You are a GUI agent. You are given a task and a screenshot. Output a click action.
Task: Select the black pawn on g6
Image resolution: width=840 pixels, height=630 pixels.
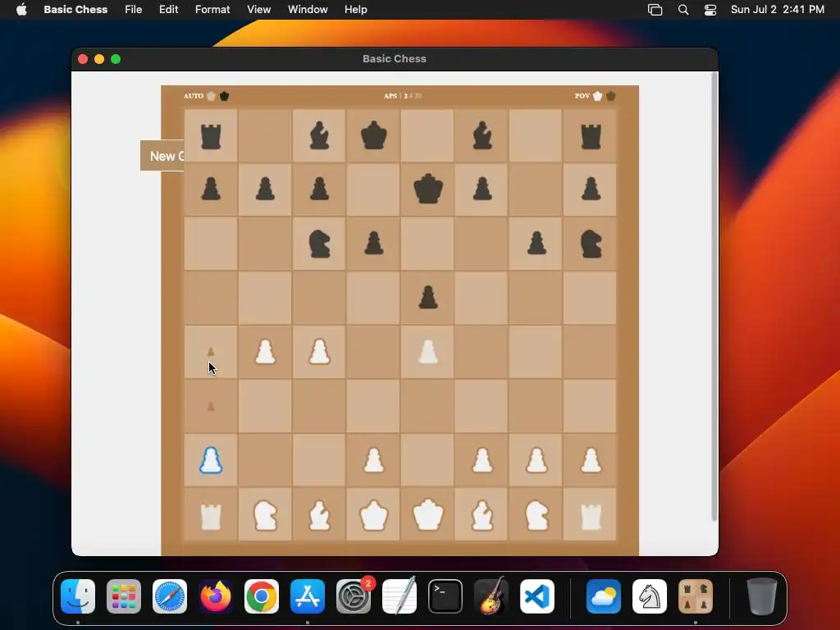point(536,243)
